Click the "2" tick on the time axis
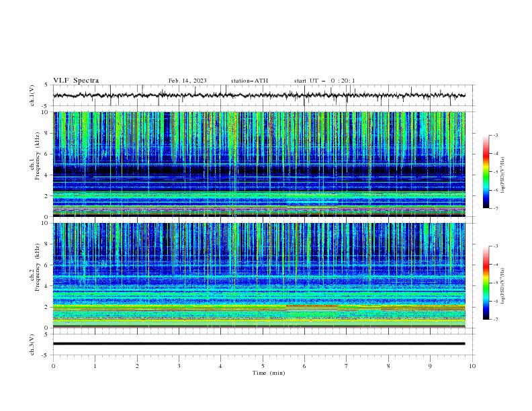 pos(137,366)
